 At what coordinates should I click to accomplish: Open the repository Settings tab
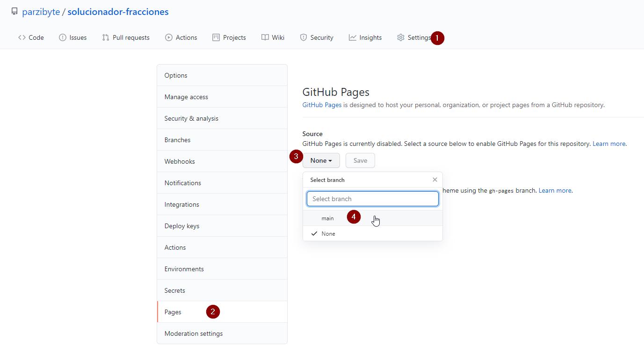pos(414,37)
